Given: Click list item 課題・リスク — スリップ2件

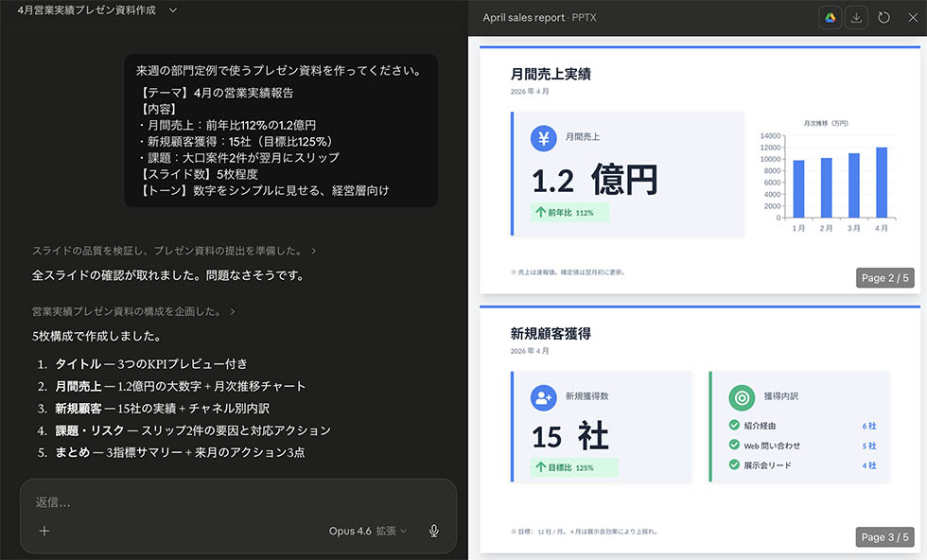Looking at the screenshot, I should click(x=193, y=430).
